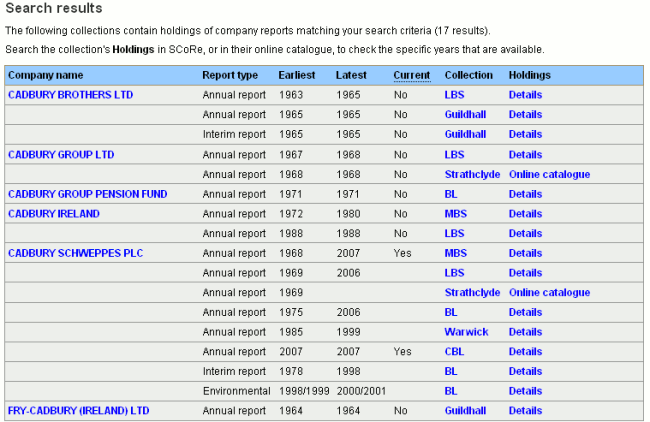Select the Latest column header
The width and height of the screenshot is (650, 422).
pos(351,75)
